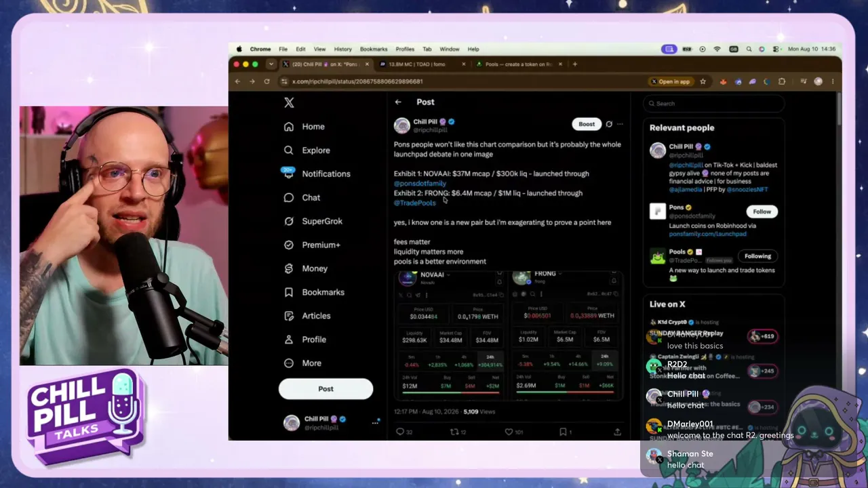Open account switcher dots beside Chill Pill
Screen dimensions: 868x488
click(x=376, y=422)
